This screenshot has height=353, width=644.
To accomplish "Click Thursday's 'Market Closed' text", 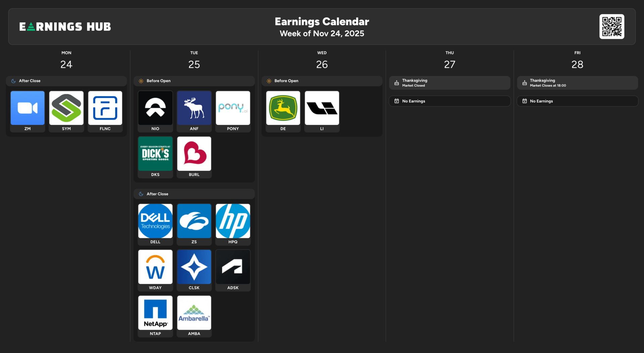I will (414, 86).
